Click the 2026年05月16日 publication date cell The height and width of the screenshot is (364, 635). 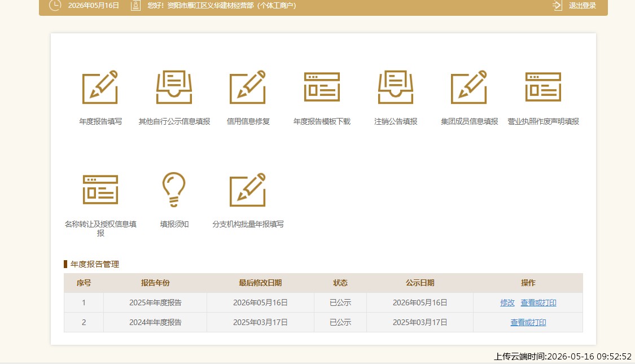point(420,302)
